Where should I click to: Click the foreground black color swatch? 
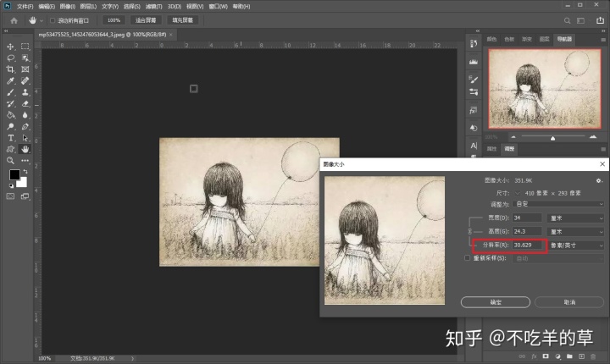[x=14, y=174]
